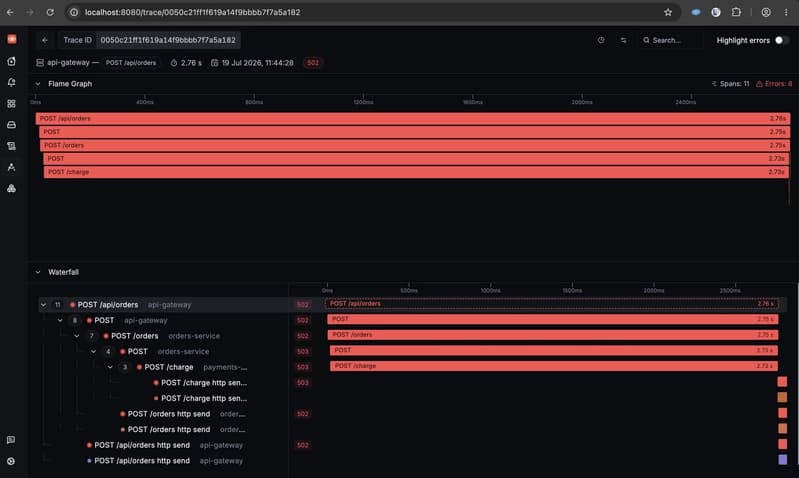Collapse the Waterfall section
Image resolution: width=799 pixels, height=478 pixels.
pyautogui.click(x=38, y=272)
